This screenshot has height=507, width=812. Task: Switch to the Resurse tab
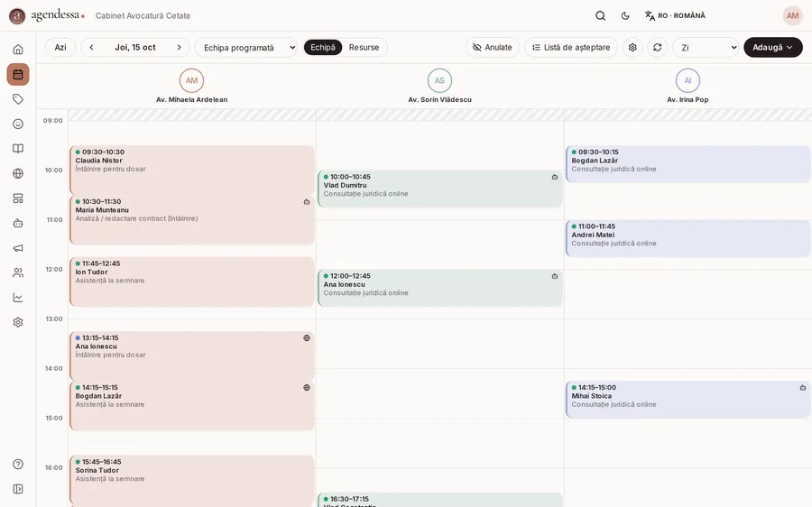click(364, 47)
